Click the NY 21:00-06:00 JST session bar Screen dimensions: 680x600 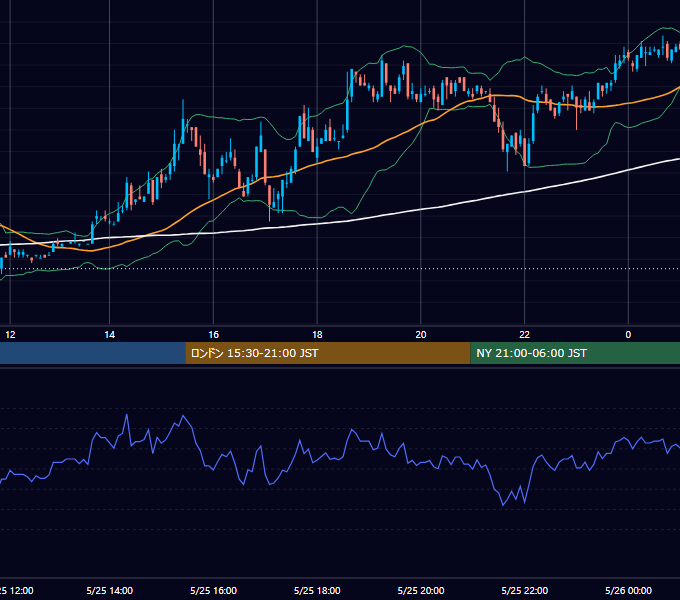(x=575, y=353)
